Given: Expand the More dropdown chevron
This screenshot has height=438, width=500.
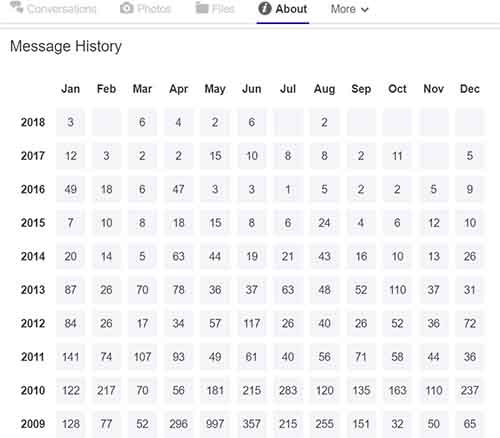Looking at the screenshot, I should [365, 10].
